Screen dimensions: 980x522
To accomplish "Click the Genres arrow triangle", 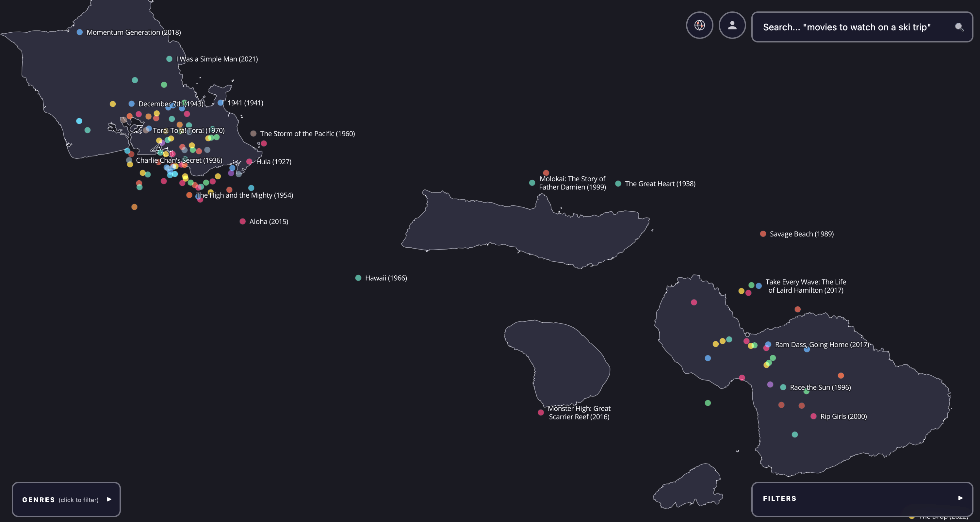I will (x=109, y=499).
